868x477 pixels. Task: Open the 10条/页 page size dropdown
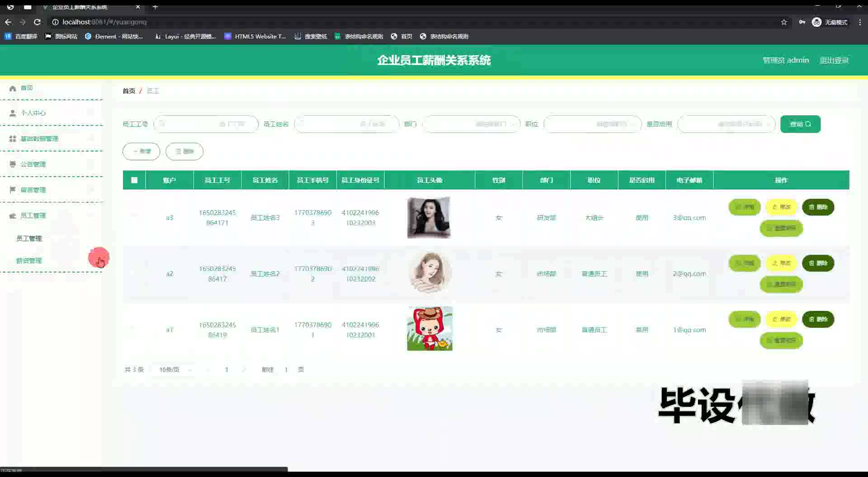(175, 370)
